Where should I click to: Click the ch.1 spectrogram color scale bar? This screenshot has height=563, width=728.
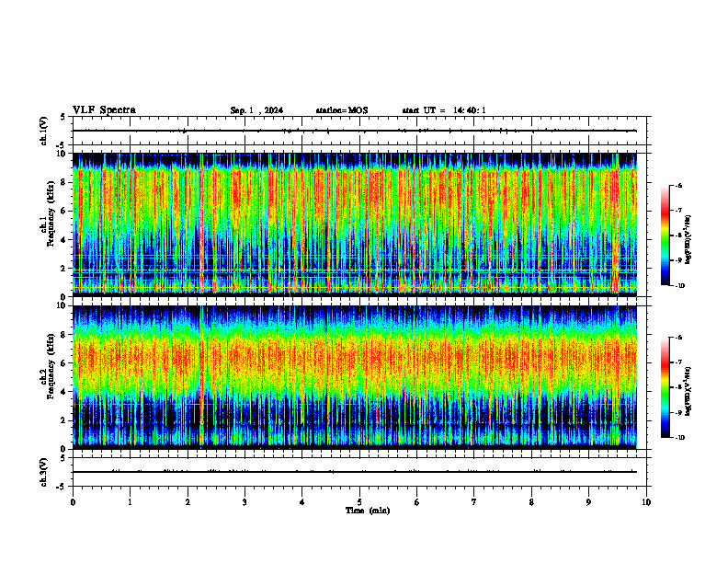point(665,236)
